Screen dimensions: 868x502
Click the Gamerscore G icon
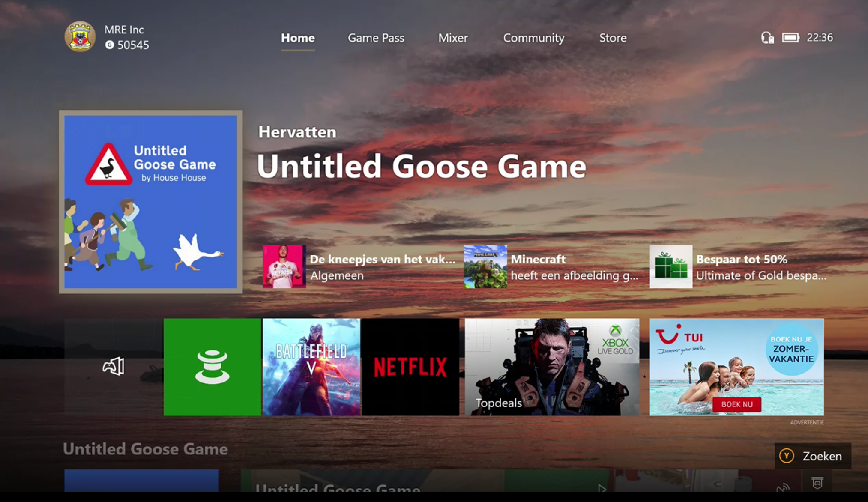point(110,45)
